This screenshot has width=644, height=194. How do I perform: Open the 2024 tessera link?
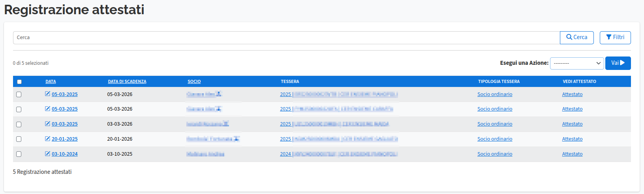[x=339, y=154]
